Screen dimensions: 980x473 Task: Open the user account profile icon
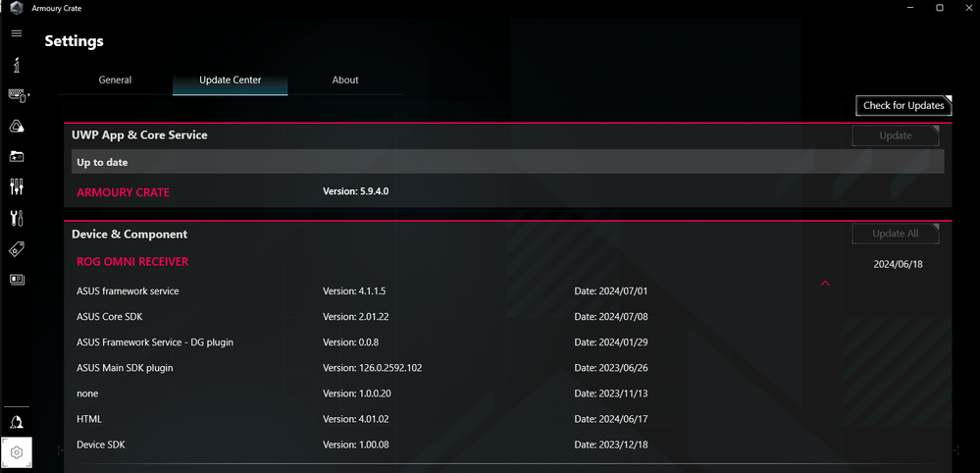(x=17, y=422)
